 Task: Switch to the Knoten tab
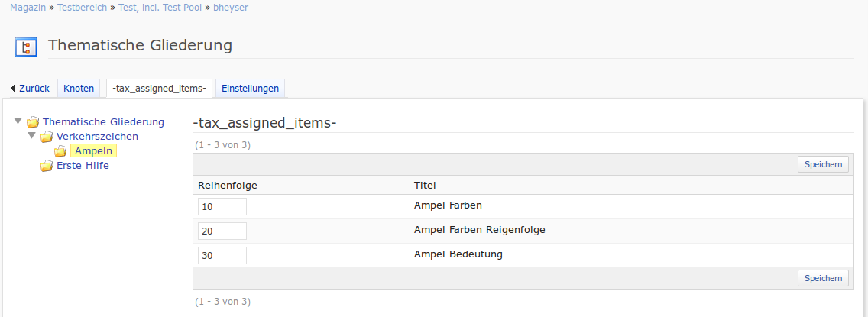[x=79, y=89]
